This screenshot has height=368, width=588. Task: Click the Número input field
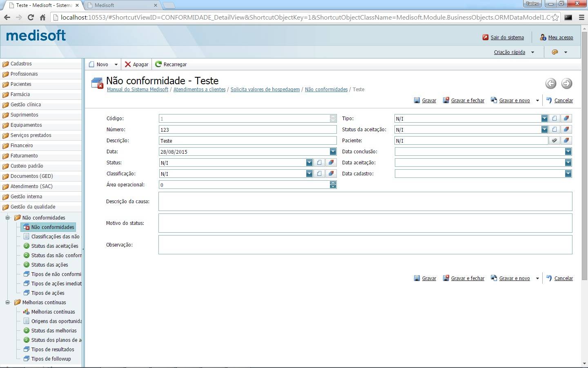(x=247, y=130)
